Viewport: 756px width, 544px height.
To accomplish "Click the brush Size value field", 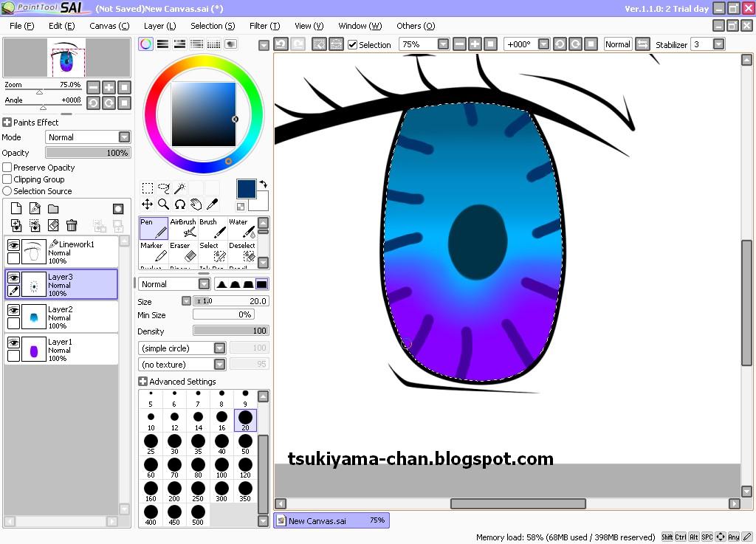I will 231,301.
